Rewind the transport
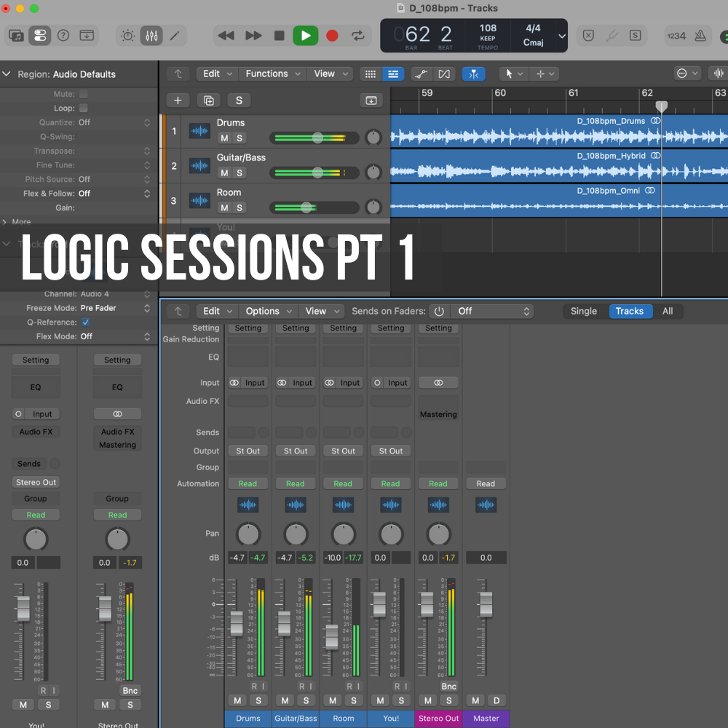728x728 pixels. (226, 36)
